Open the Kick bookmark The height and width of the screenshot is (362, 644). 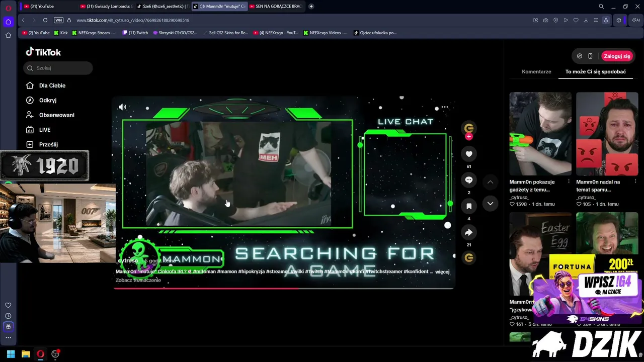[x=60, y=33]
